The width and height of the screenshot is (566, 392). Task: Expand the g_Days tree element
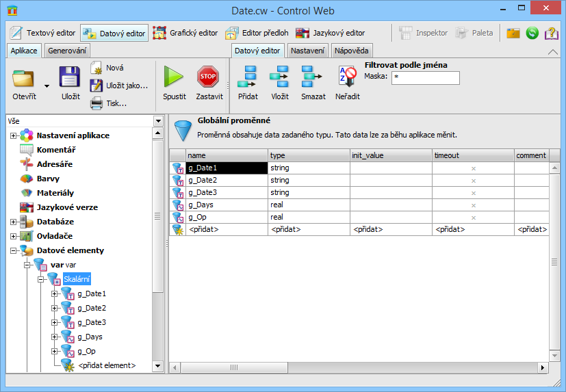click(x=55, y=337)
